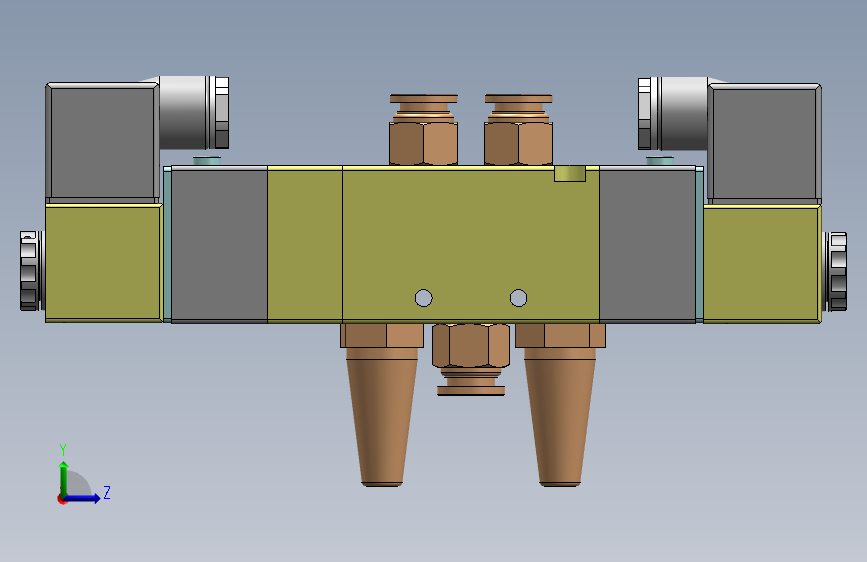Select the top-right brass push-in fitting
This screenshot has height=562, width=867.
[x=519, y=129]
